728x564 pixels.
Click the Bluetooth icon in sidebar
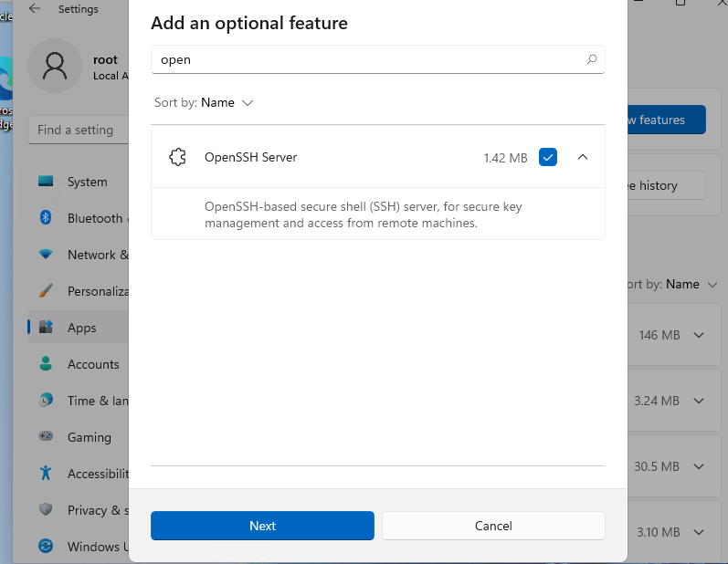(x=46, y=217)
